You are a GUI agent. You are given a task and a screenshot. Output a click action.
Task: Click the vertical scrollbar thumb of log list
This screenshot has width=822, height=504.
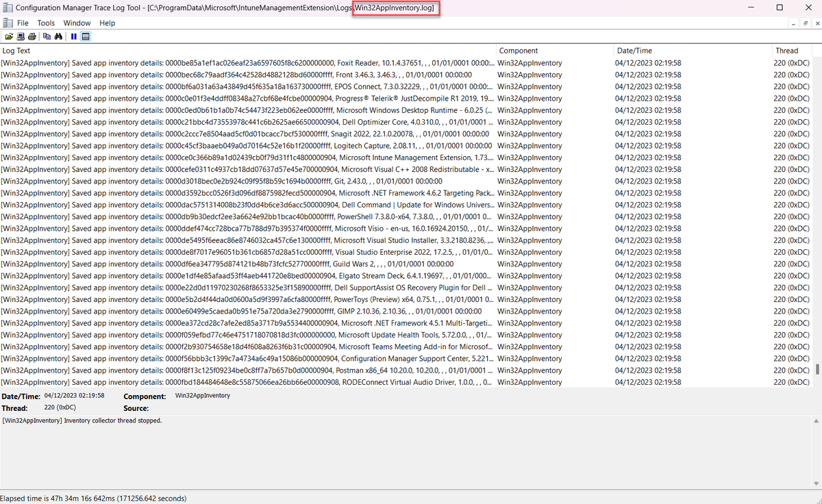pos(817,370)
